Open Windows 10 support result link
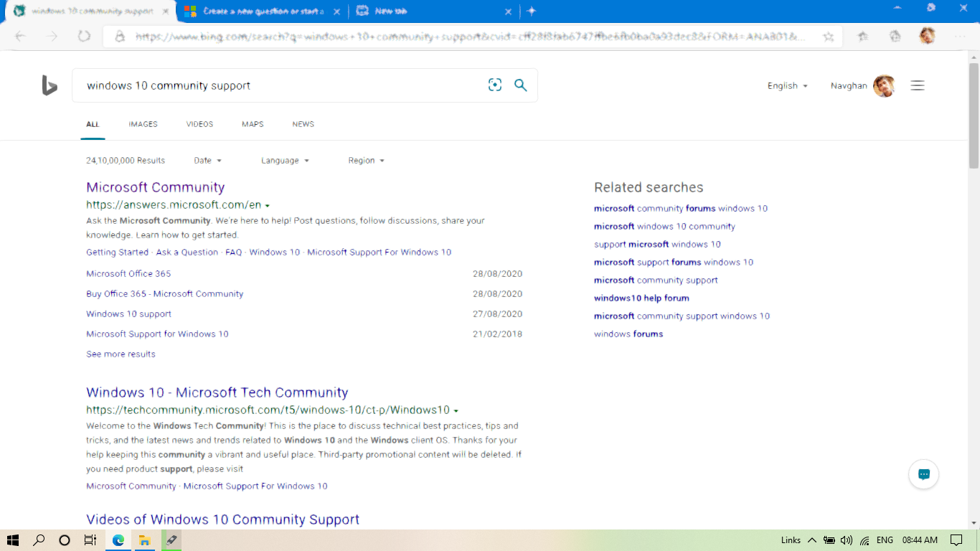980x551 pixels. pyautogui.click(x=129, y=314)
